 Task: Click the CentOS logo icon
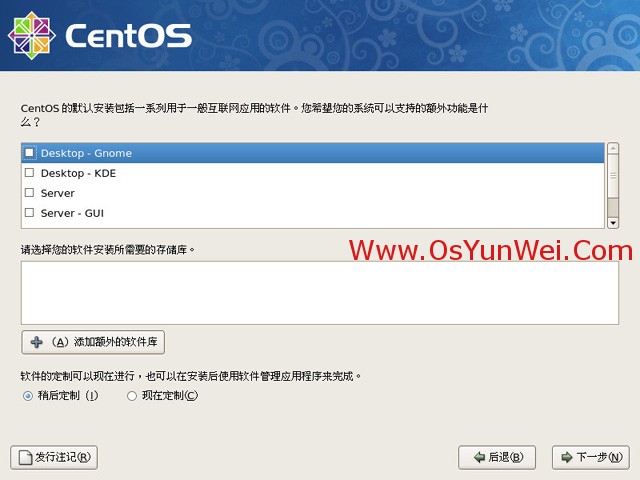(31, 36)
